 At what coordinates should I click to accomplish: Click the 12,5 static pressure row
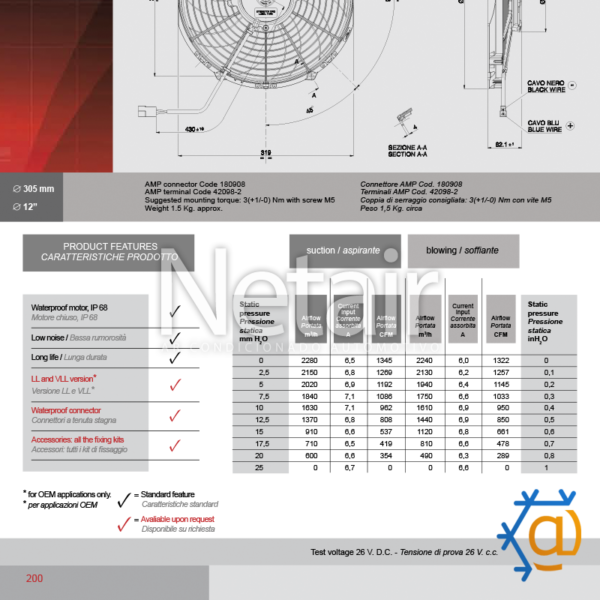point(261,419)
